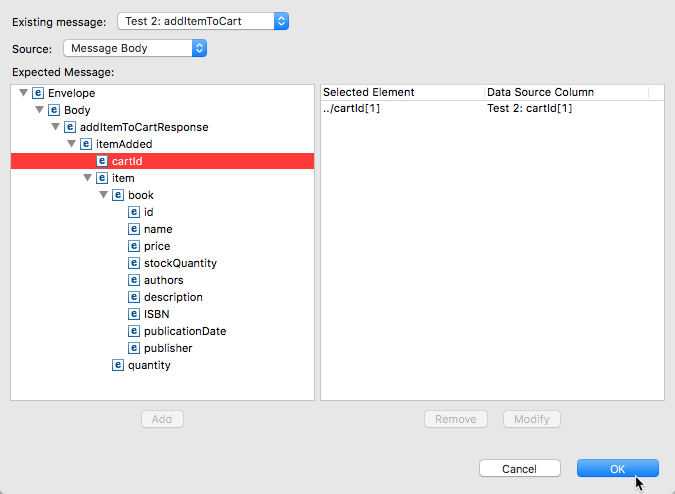
Task: Select the description element in tree
Action: pyautogui.click(x=173, y=297)
